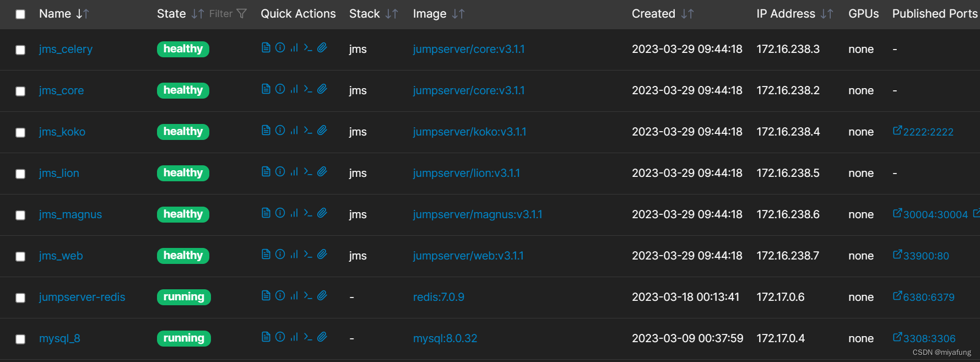Select the mysql_8 row checkbox
The width and height of the screenshot is (980, 362).
point(20,339)
